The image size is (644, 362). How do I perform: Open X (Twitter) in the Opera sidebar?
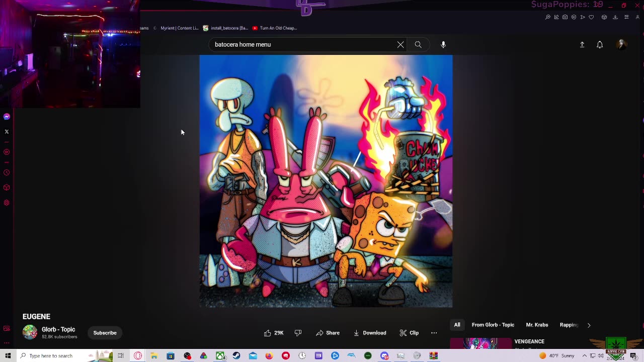7,132
